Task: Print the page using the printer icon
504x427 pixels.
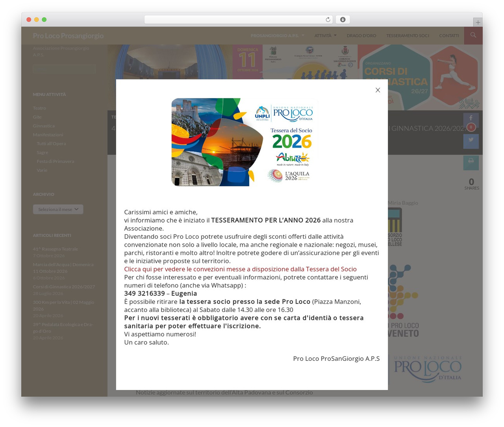Action: pos(471,162)
